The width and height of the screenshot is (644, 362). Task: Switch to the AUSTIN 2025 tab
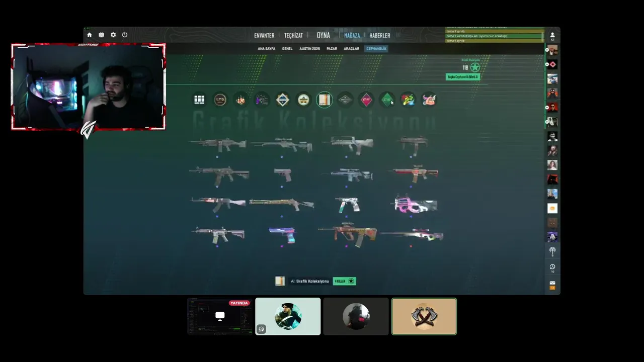pyautogui.click(x=309, y=49)
